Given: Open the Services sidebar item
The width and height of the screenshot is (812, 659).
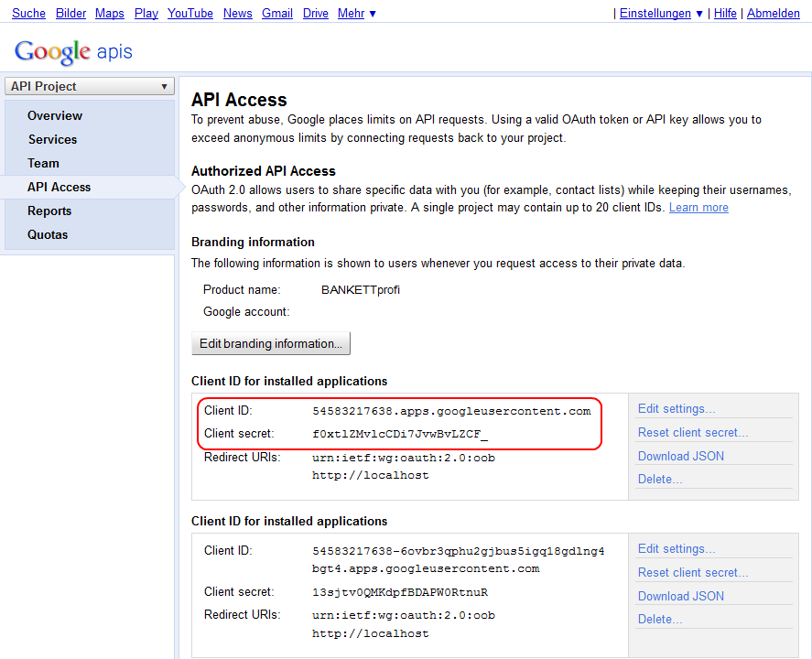Looking at the screenshot, I should tap(52, 139).
